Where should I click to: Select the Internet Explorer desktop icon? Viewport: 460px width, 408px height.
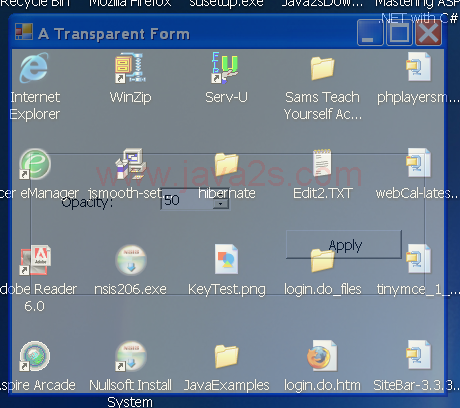tap(34, 68)
